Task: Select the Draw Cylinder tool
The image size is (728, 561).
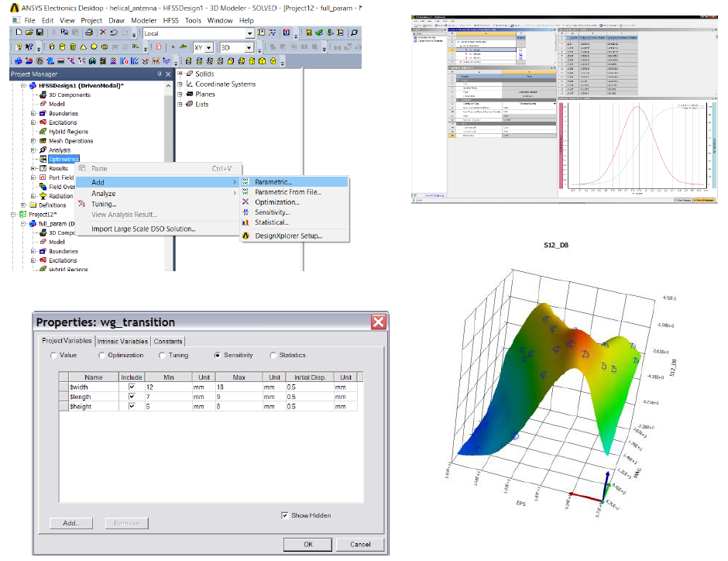Action: pyautogui.click(x=62, y=47)
